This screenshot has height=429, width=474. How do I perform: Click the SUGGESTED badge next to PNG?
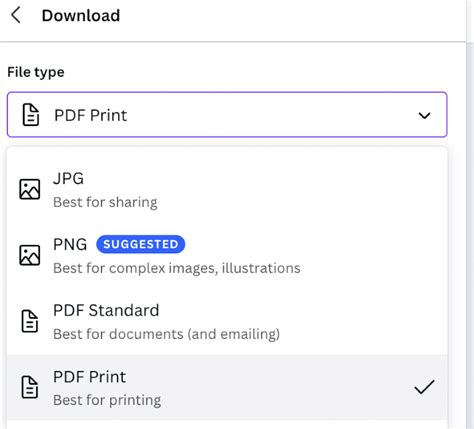tap(140, 244)
